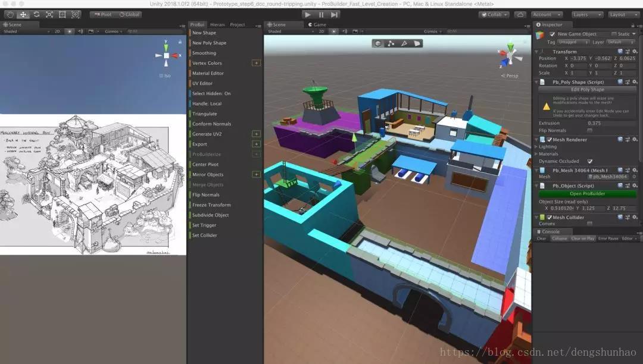
Task: Open Transform component preset icon
Action: [628, 52]
